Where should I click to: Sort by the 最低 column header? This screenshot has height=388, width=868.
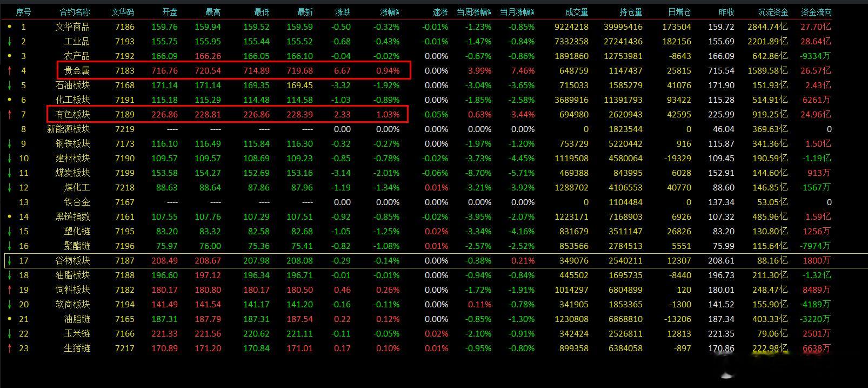tap(262, 12)
